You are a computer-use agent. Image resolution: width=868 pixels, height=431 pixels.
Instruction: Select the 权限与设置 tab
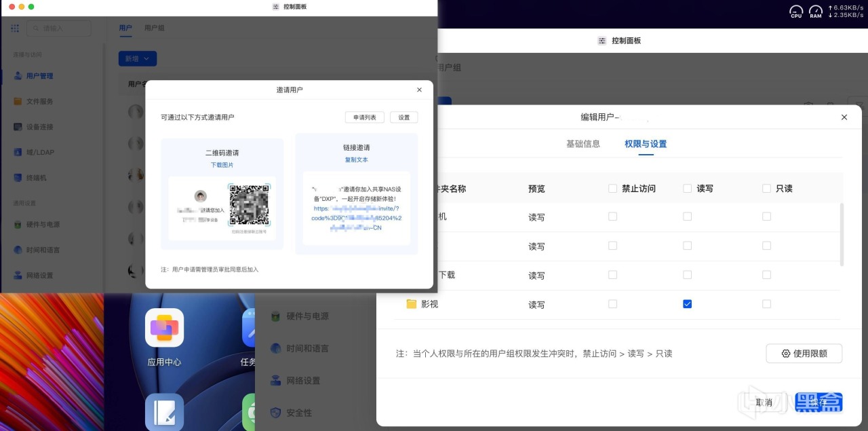tap(646, 144)
